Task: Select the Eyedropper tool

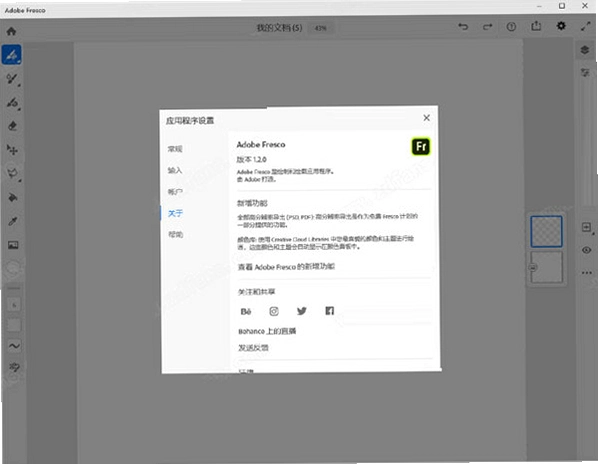Action: 13,221
